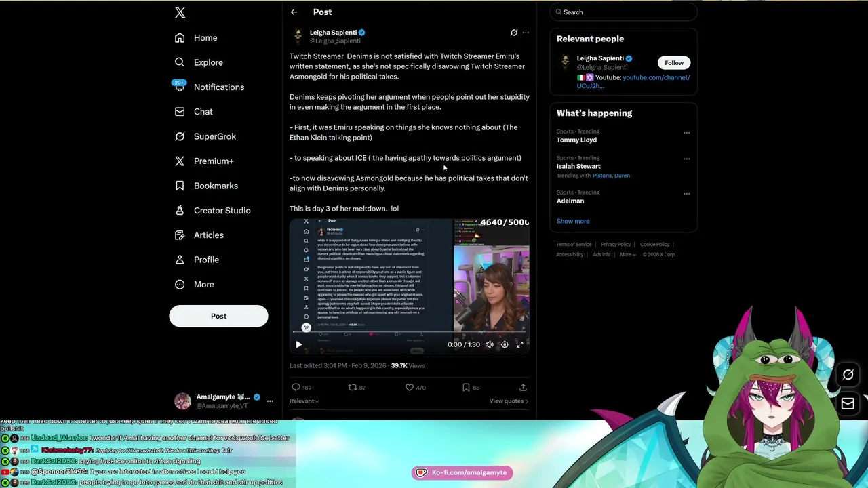The image size is (868, 488).
Task: Click the 39.7K Views count
Action: [408, 366]
